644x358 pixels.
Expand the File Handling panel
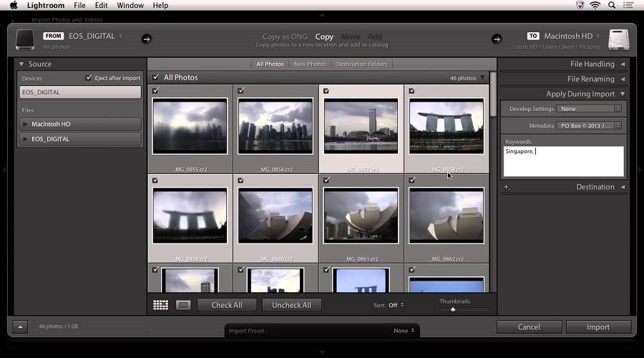(x=623, y=64)
